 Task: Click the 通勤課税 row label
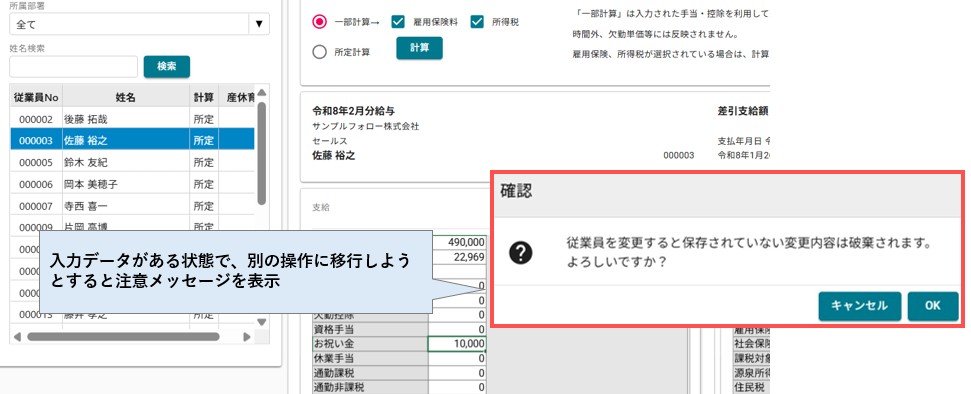click(x=370, y=374)
